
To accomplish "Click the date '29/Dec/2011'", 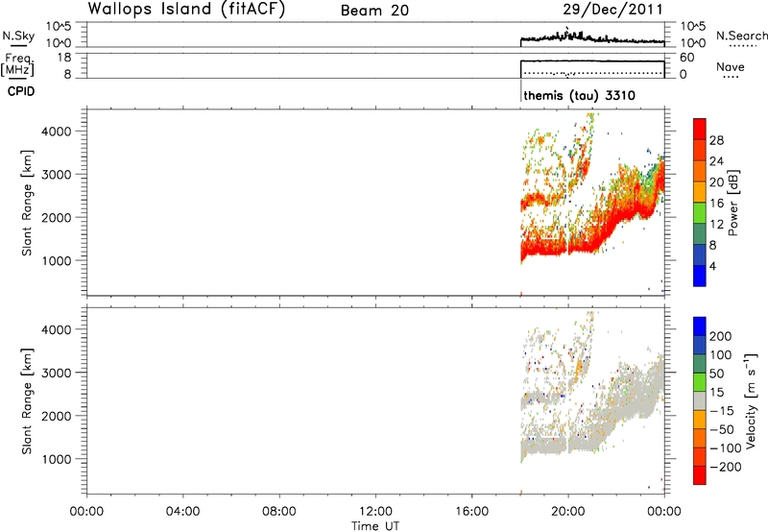I will pos(612,10).
